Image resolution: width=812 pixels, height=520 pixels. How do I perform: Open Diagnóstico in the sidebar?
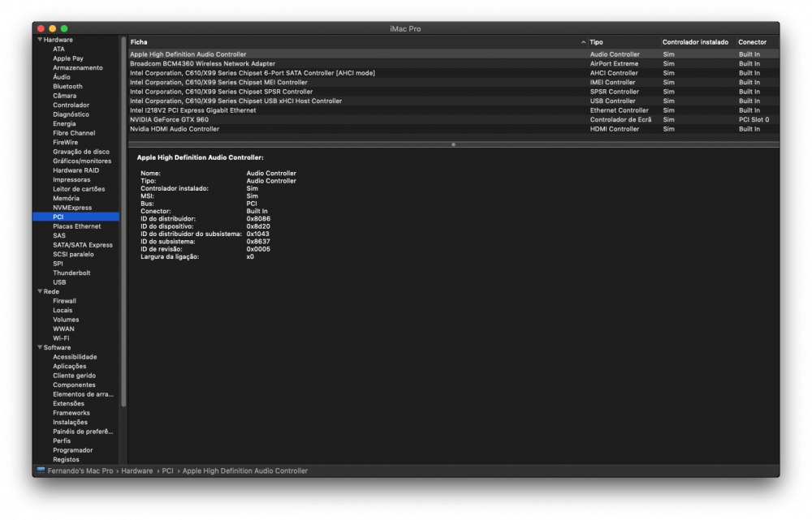point(71,114)
